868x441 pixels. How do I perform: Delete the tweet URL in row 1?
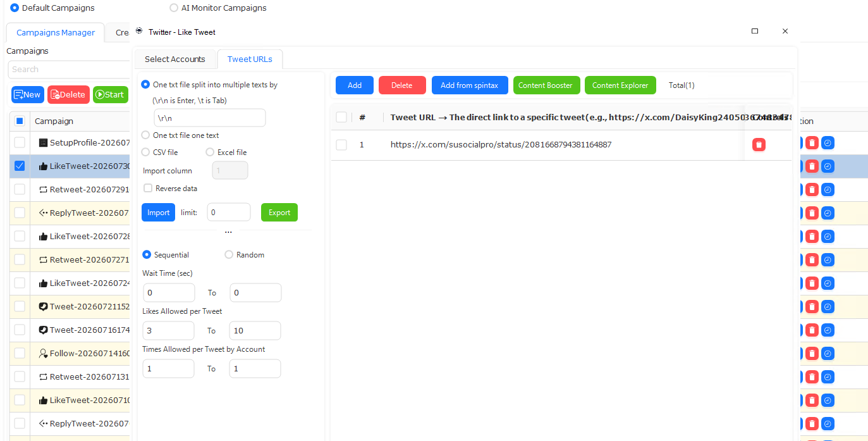pyautogui.click(x=759, y=145)
